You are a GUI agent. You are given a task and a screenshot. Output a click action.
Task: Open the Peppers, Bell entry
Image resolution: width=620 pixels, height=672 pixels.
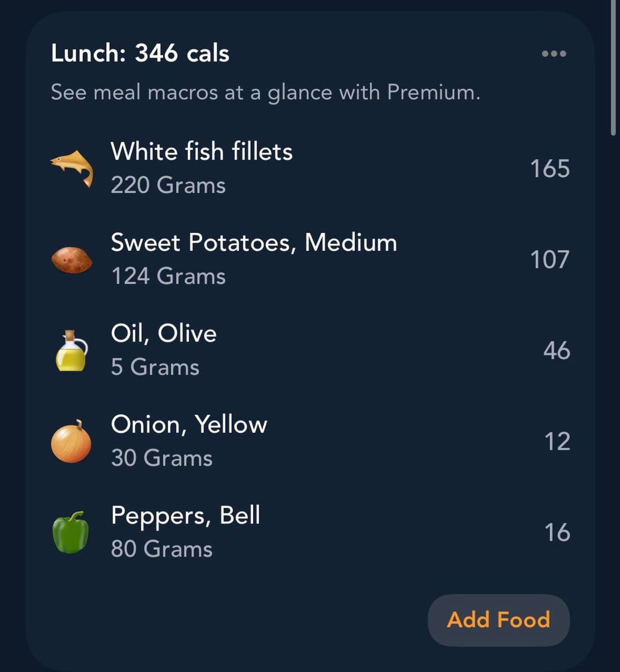tap(185, 515)
